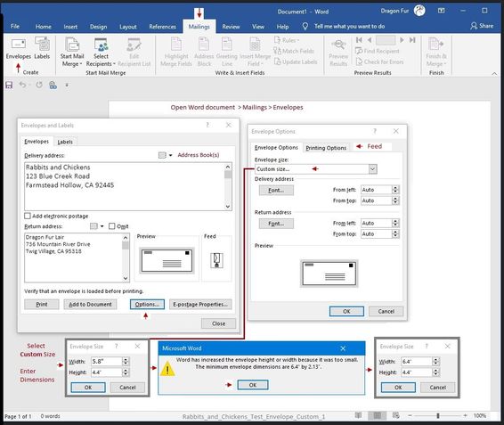Open the Rules dropdown

tap(287, 40)
